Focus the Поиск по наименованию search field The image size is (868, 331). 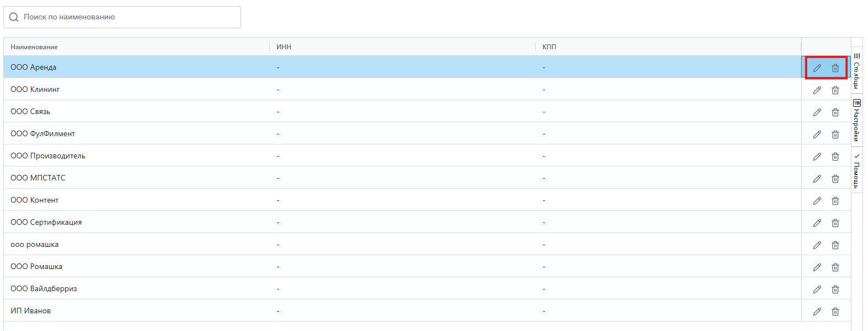click(122, 17)
